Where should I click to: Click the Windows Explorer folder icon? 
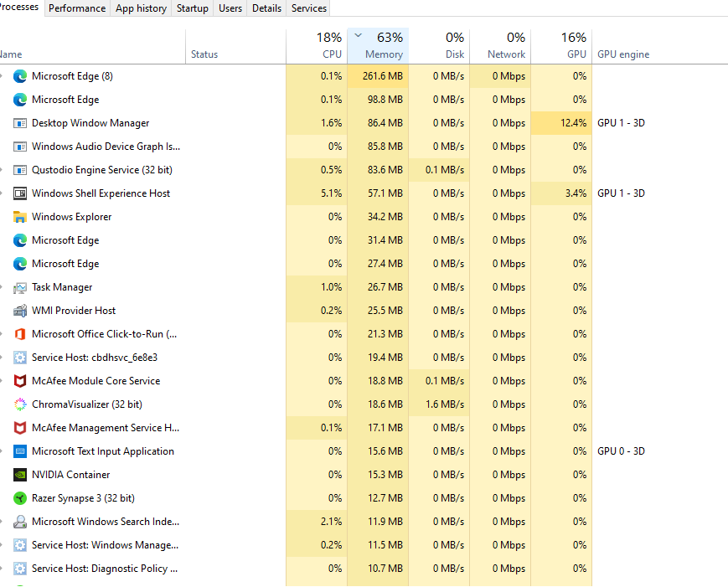pos(20,217)
